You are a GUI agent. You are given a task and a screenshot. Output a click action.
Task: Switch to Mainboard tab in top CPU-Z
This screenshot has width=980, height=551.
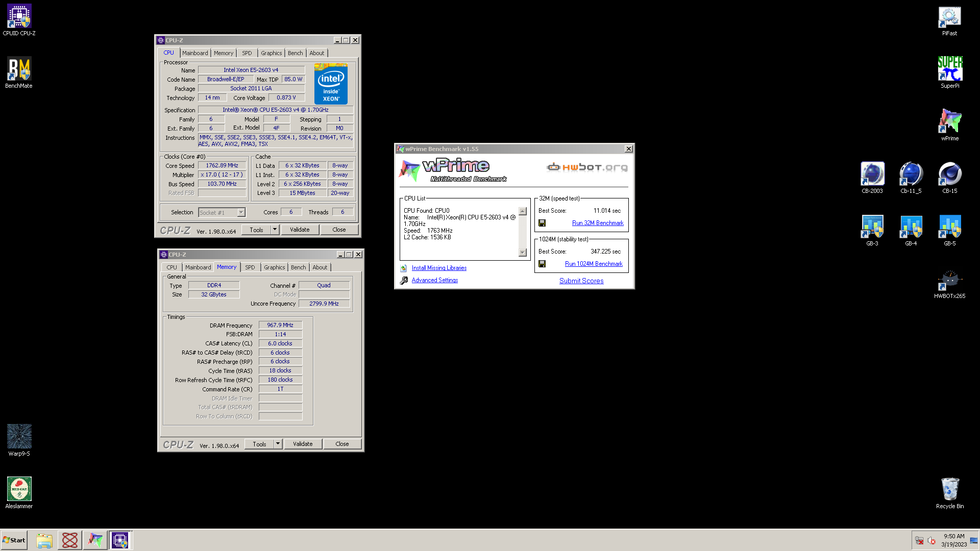point(195,53)
